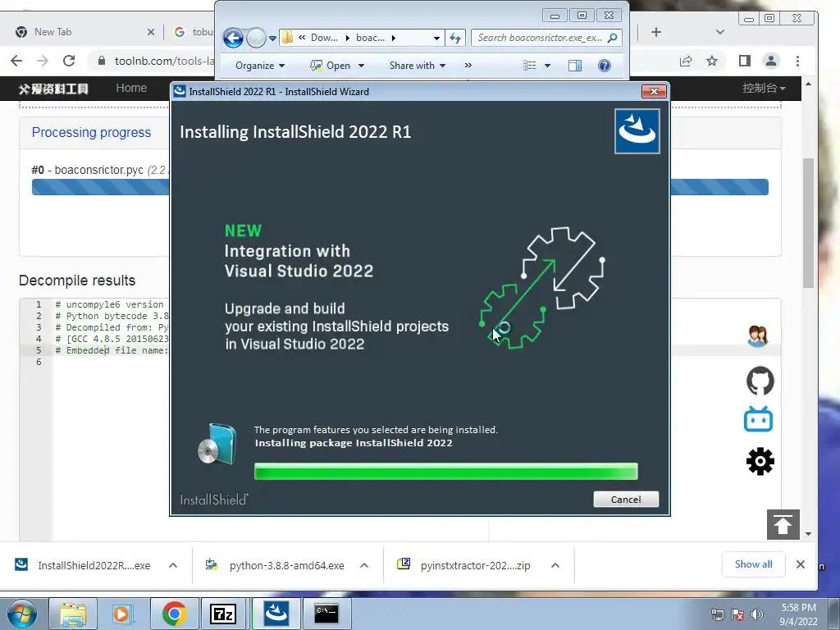
Task: Expand Explorer address bar dropdown
Action: point(436,38)
